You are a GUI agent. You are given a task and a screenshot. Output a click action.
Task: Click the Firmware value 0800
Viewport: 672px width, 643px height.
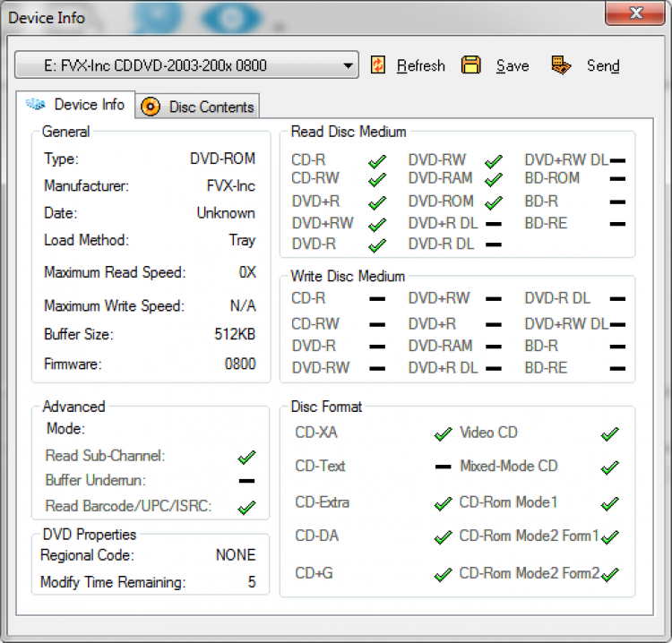(x=240, y=364)
